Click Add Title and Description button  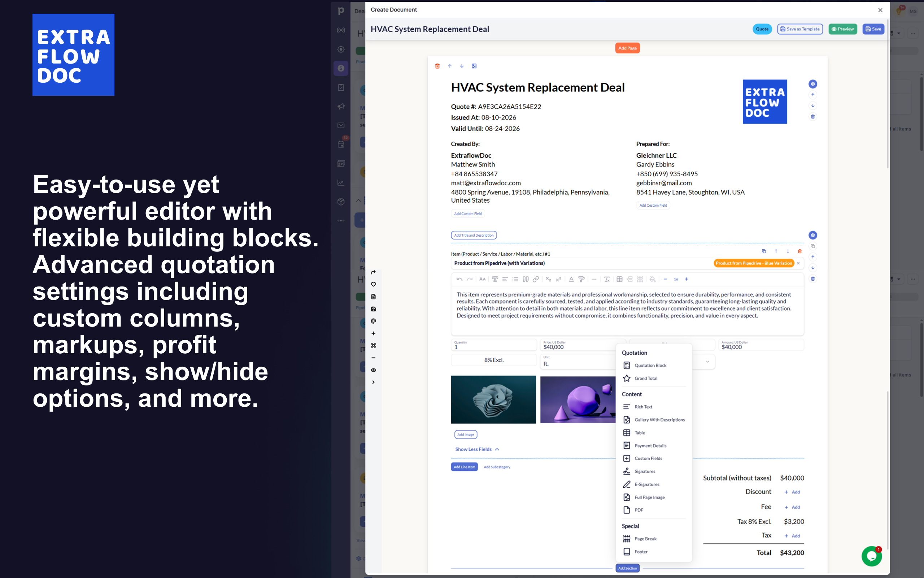coord(474,235)
